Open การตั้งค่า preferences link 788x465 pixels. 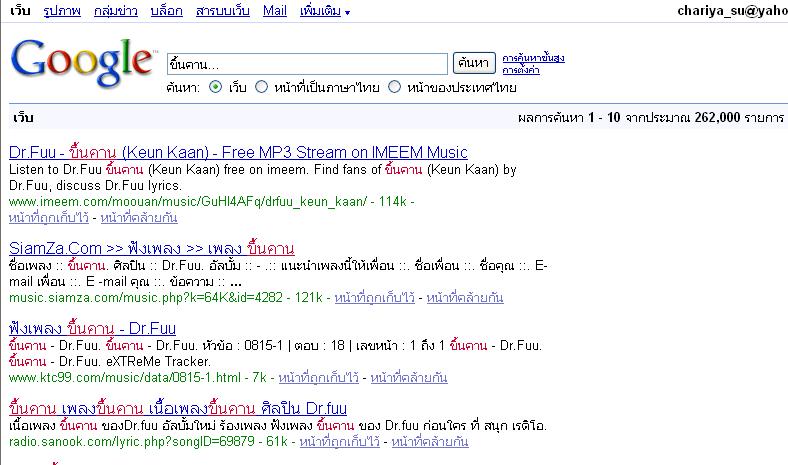pyautogui.click(x=521, y=70)
